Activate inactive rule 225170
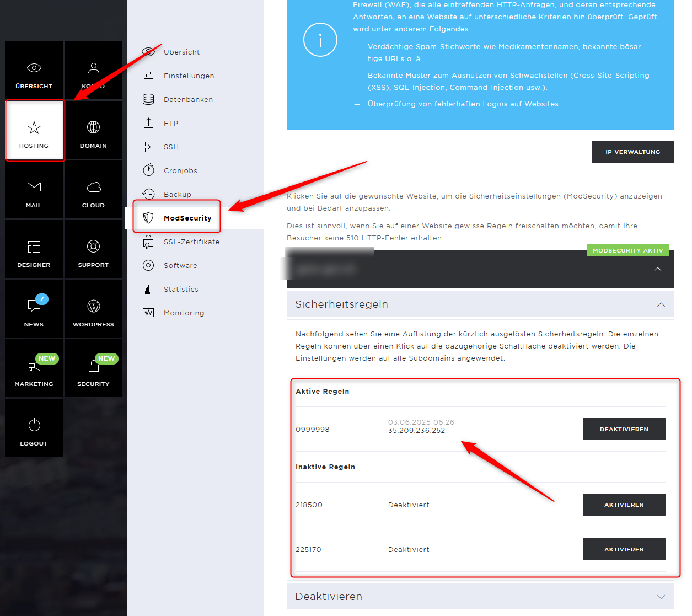 (624, 549)
